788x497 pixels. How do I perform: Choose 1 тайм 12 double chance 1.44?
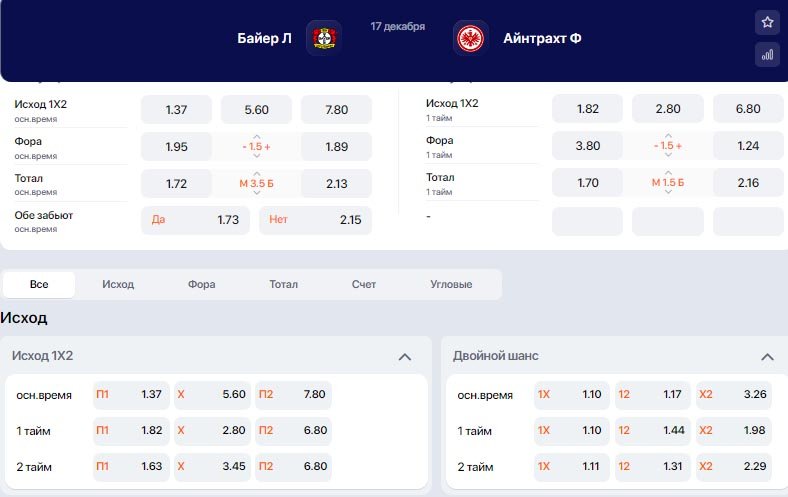pos(652,431)
